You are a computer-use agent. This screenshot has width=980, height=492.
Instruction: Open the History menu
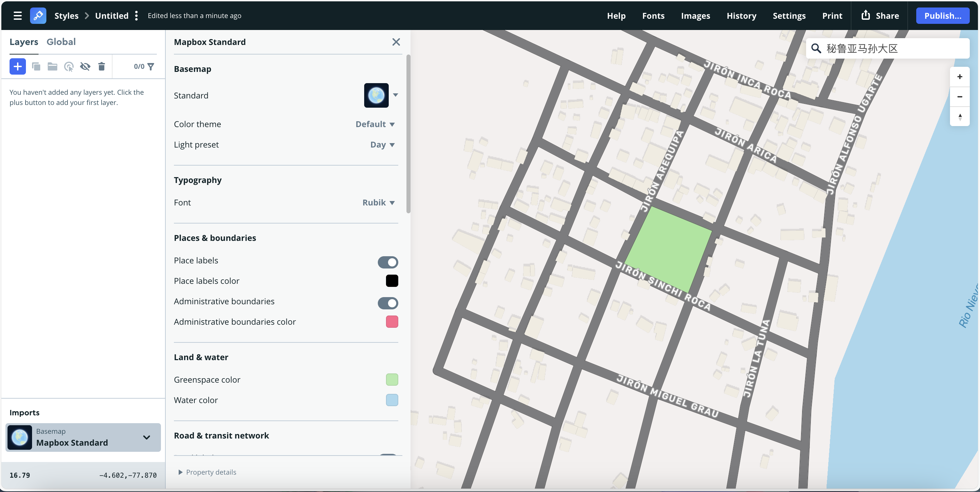741,16
